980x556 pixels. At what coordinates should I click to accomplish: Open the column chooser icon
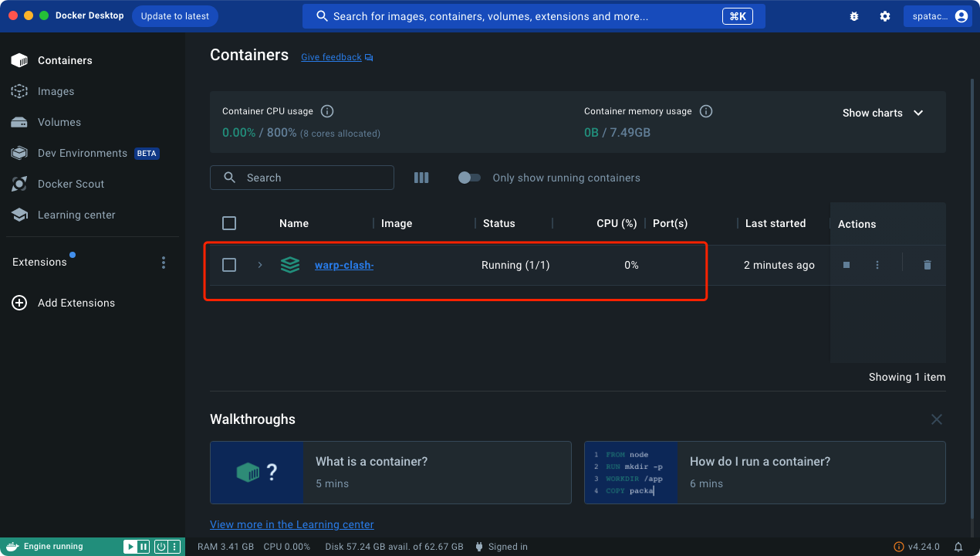click(x=421, y=178)
